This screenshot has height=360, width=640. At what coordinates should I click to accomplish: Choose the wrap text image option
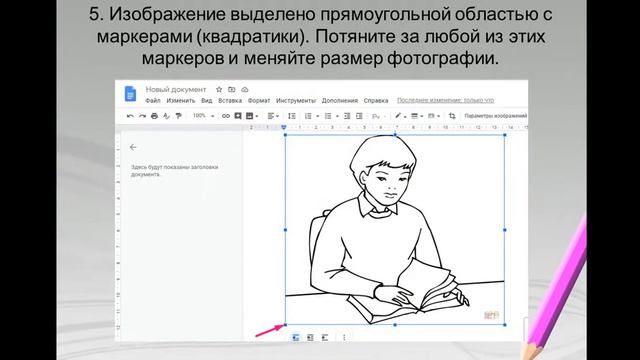(310, 338)
